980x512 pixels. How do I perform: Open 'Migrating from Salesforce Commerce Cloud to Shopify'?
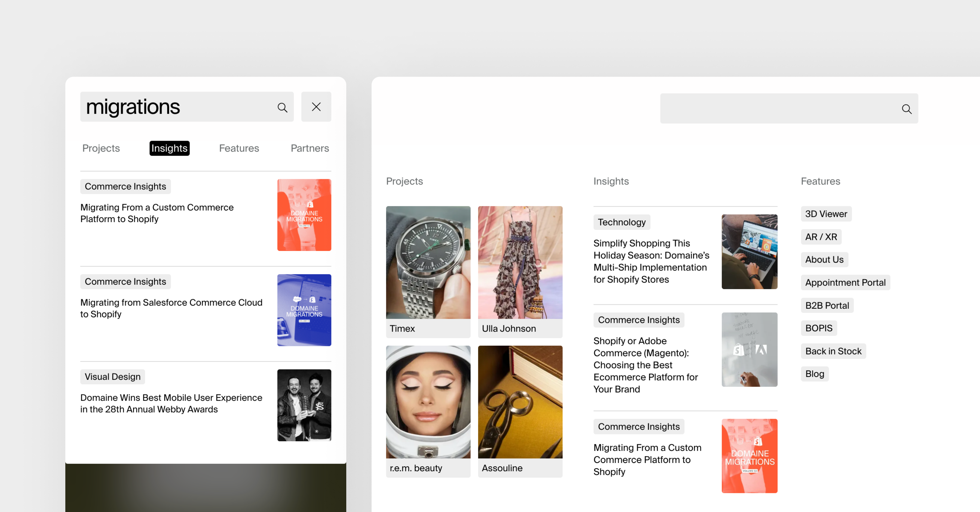click(x=171, y=308)
